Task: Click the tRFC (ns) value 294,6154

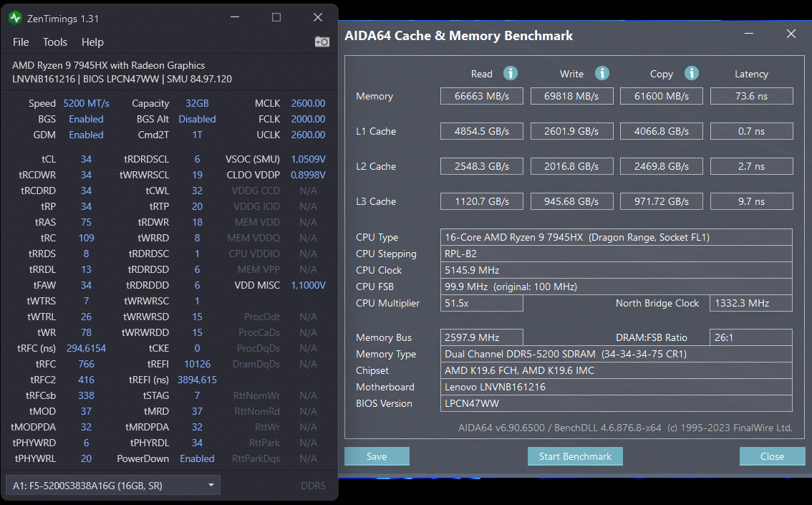Action: point(86,348)
